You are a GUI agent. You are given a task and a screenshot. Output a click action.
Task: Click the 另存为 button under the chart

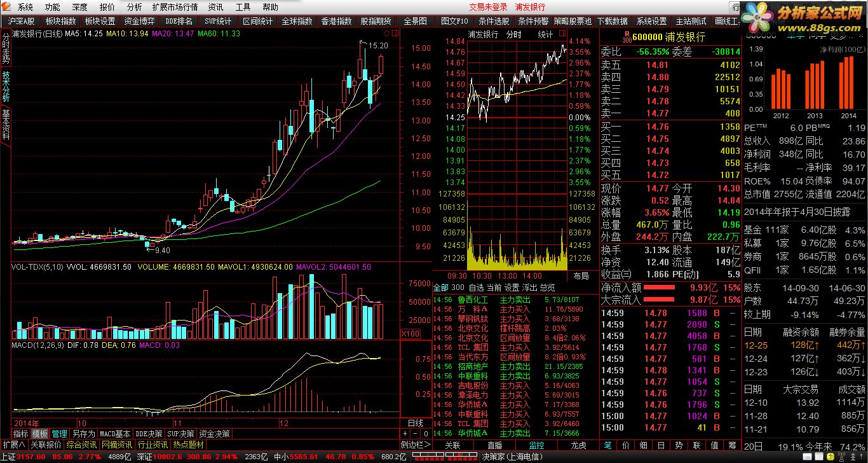83,434
